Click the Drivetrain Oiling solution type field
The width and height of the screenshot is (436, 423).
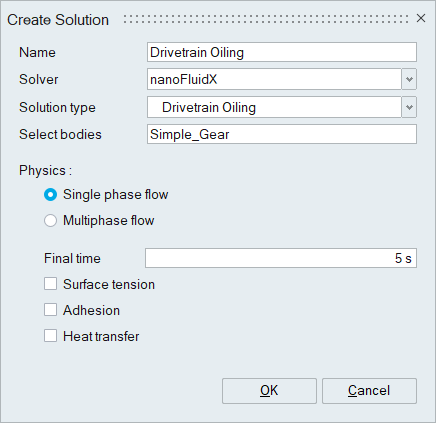point(274,107)
